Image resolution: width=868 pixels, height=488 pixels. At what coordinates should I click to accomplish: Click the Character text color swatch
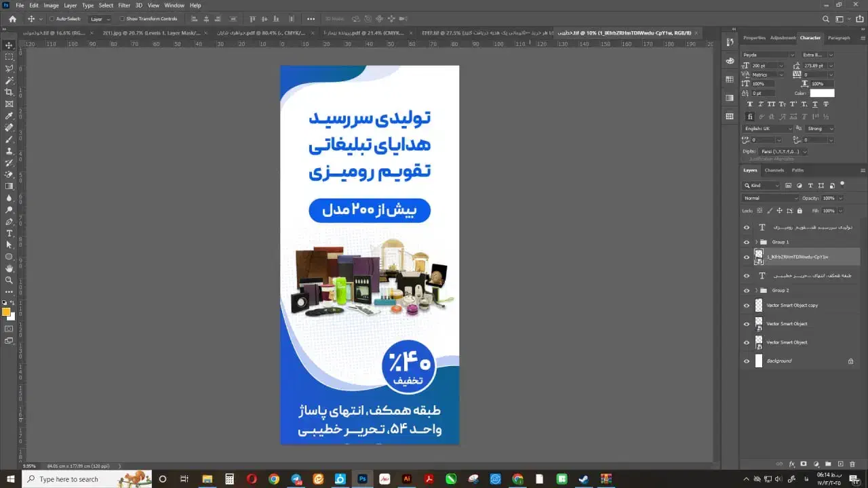pos(822,93)
